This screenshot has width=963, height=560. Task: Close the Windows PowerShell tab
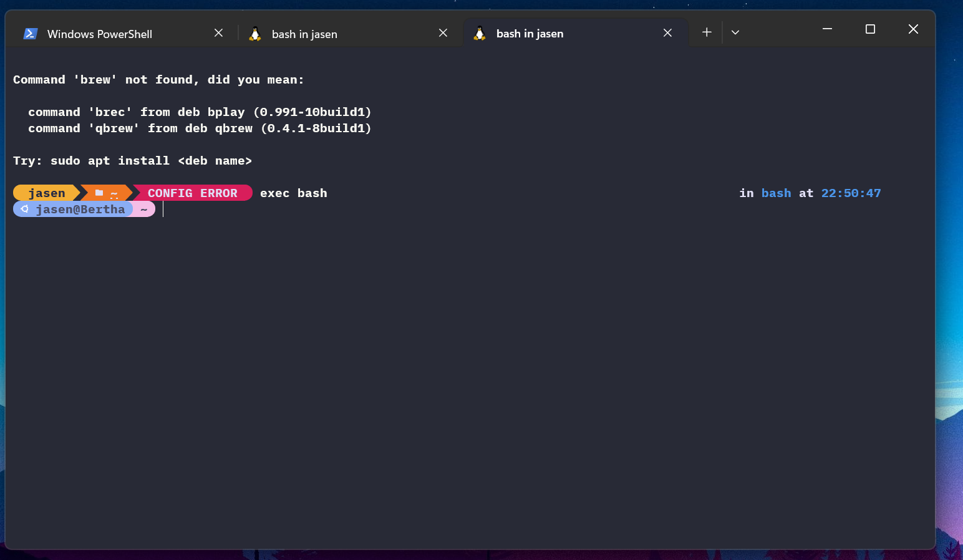click(218, 32)
